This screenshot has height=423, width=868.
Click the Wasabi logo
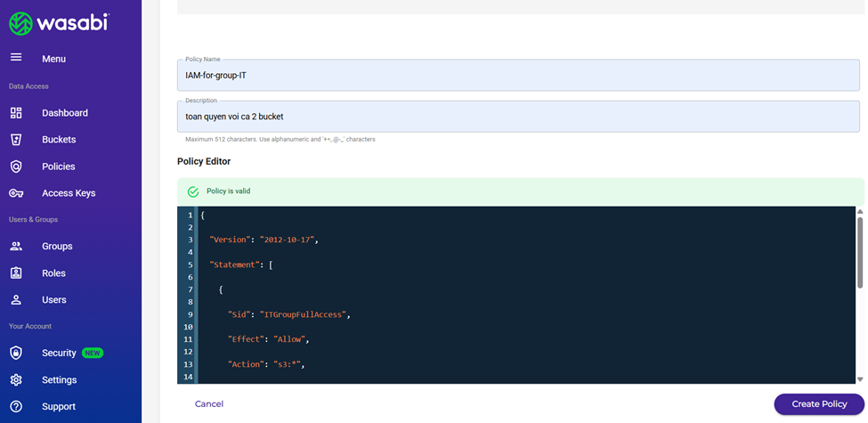(58, 23)
